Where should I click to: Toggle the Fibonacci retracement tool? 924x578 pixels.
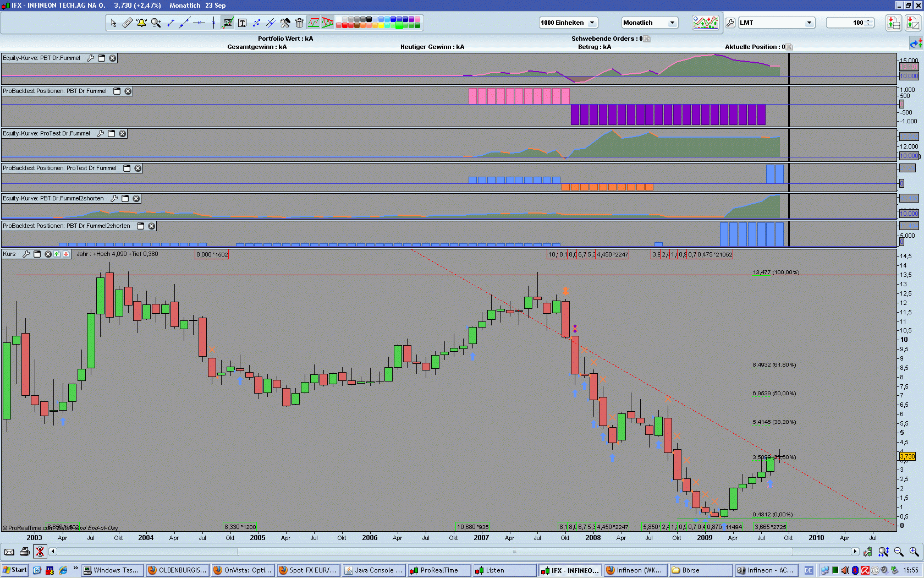[x=228, y=23]
